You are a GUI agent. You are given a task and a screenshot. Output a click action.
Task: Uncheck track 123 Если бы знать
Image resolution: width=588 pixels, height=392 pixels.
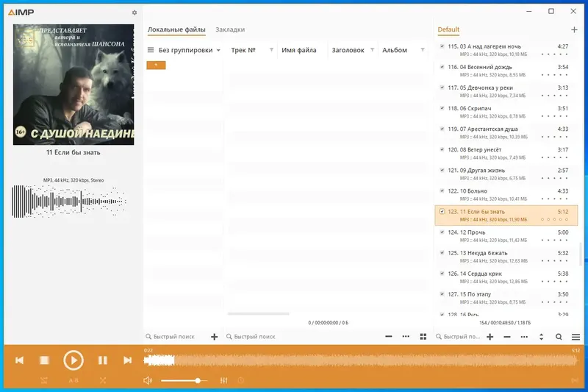[442, 212]
